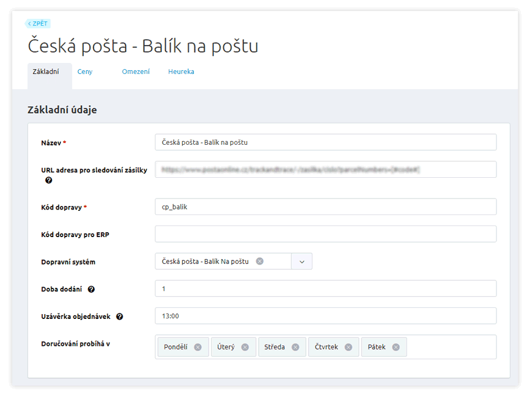Viewport: 532px width, 399px height.
Task: Click the Čtvrtek tag text
Action: 327,347
